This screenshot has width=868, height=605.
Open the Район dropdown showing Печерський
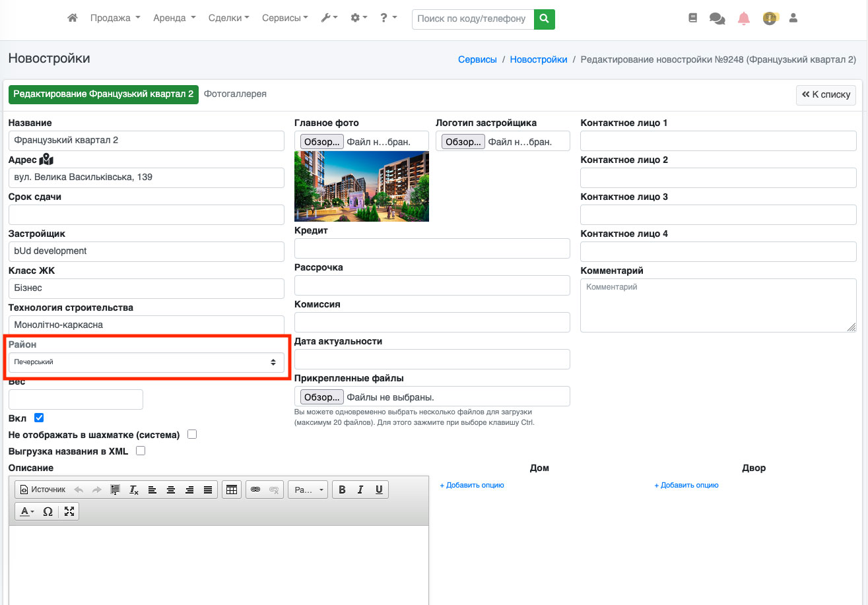146,362
